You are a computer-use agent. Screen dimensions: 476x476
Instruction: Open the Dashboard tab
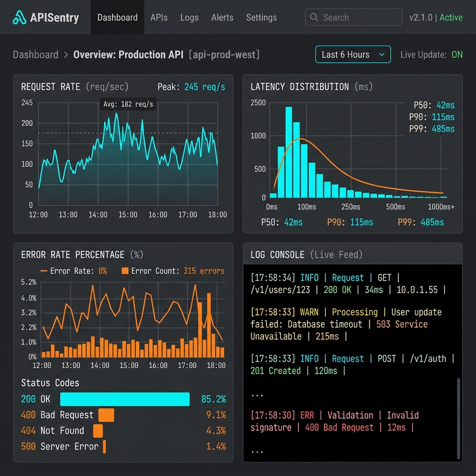(x=118, y=17)
